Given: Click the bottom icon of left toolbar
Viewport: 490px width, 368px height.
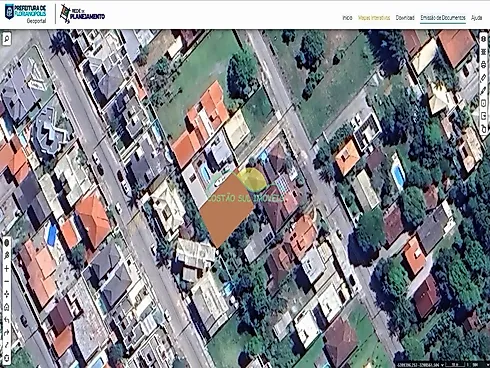Looking at the screenshot, I should coord(7,358).
